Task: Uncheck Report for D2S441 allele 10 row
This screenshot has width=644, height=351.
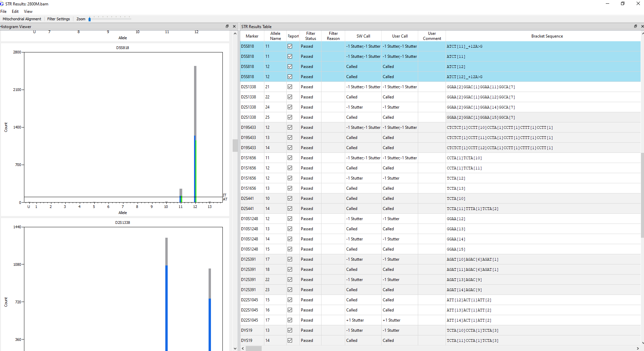Action: coord(290,198)
